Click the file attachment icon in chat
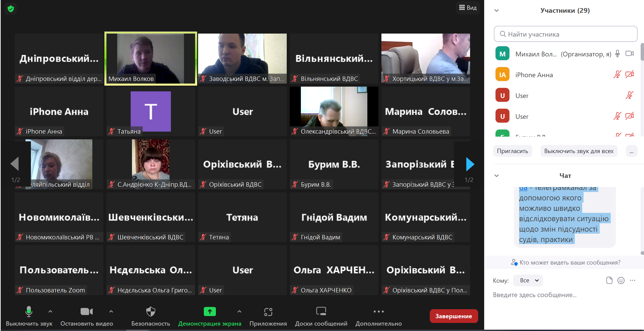Image resolution: width=644 pixels, height=331 pixels. click(609, 281)
